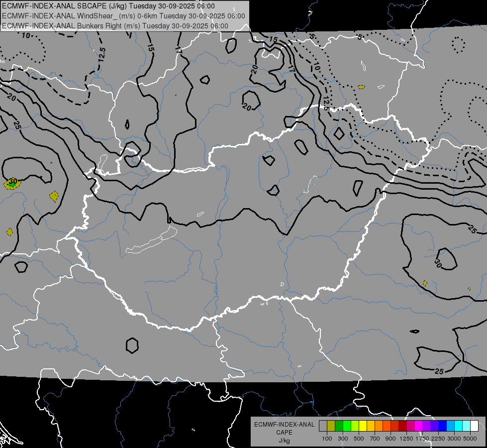Image resolution: width=487 pixels, height=448 pixels.
Task: Pick the bright magenta legend swatch before 1750
Action: pos(419,426)
